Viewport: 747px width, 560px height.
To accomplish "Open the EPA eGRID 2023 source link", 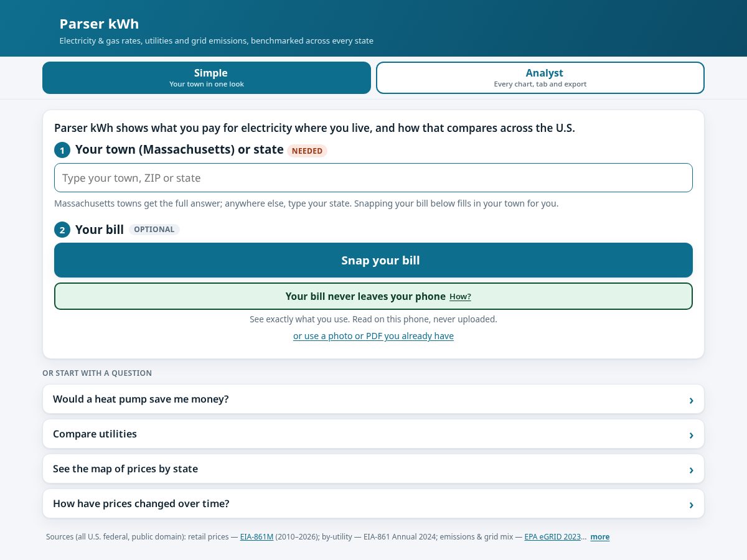I will pos(553,536).
